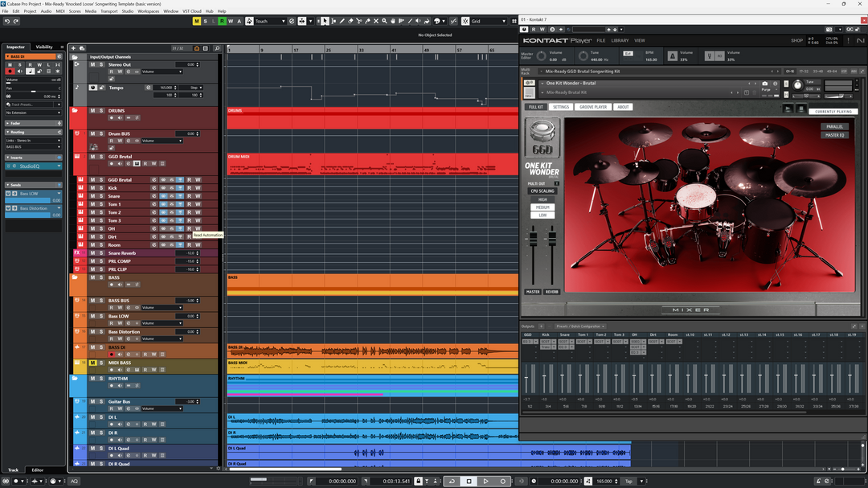The image size is (868, 488).
Task: Select the Mute tool in the toolbar
Action: 376,21
